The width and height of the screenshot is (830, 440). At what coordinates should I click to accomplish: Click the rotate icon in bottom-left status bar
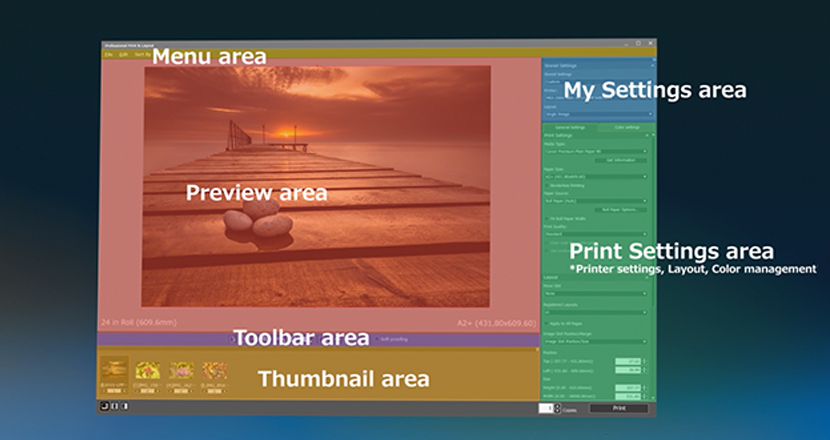[104, 406]
